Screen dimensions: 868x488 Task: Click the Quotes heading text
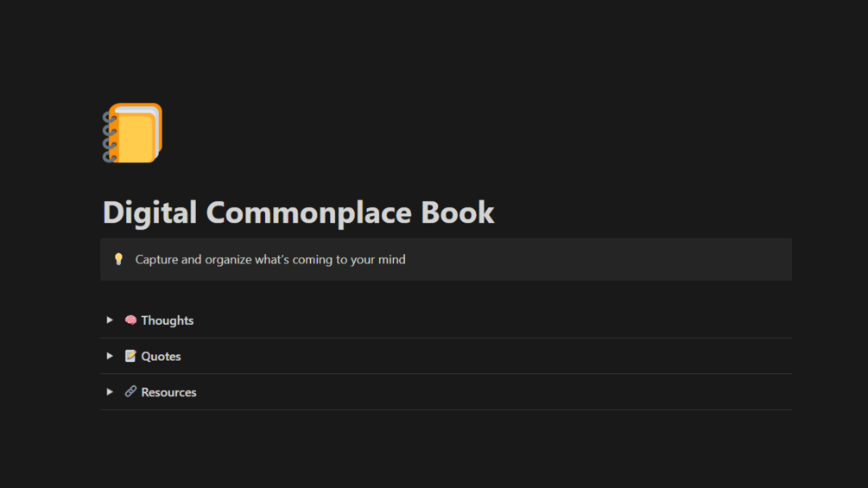pos(162,356)
